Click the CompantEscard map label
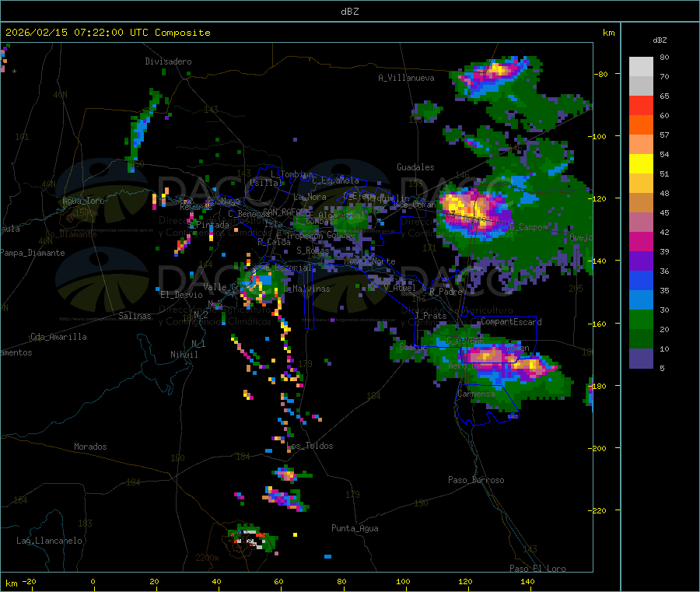This screenshot has width=700, height=592. point(511,322)
